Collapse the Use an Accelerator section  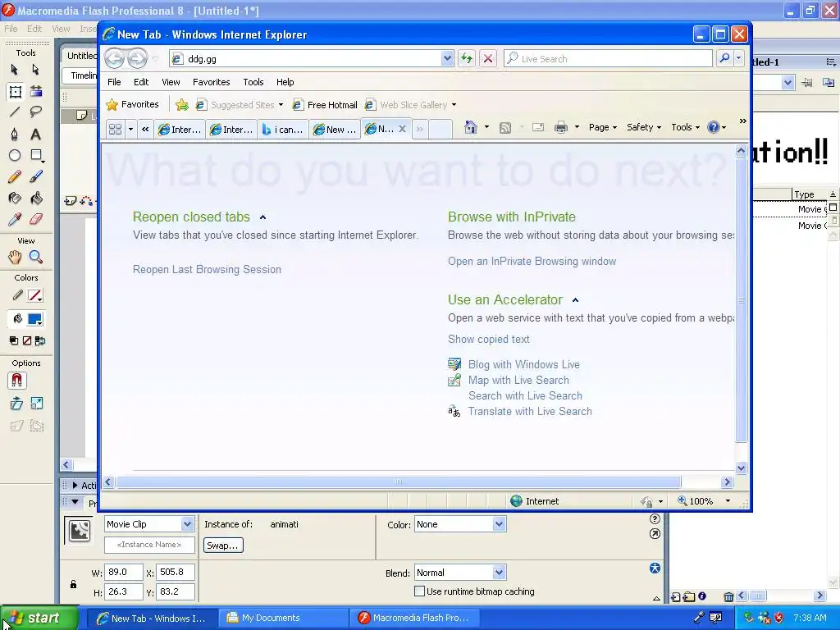(575, 300)
